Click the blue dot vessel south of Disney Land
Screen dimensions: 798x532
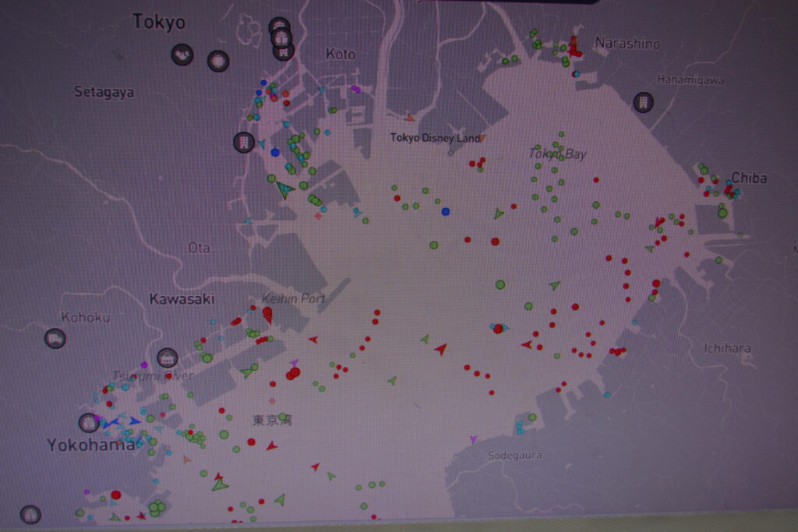point(446,211)
